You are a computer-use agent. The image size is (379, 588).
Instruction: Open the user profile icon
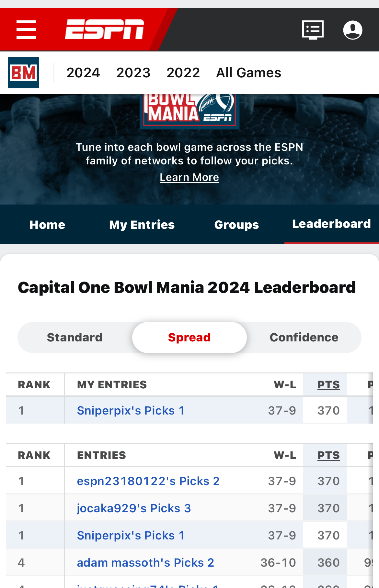(352, 30)
